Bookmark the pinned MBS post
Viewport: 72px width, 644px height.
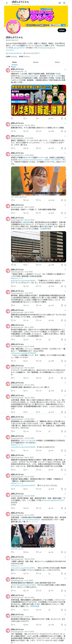(62, 118)
